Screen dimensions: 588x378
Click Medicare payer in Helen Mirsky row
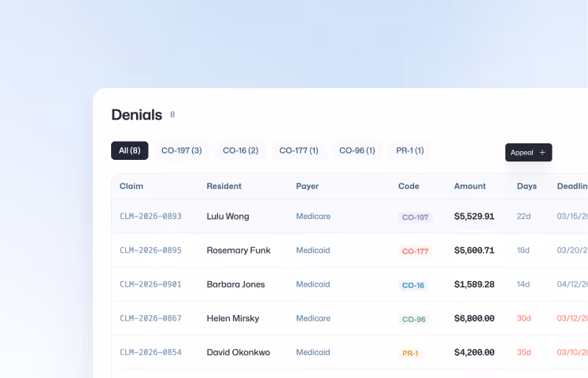[x=313, y=318]
